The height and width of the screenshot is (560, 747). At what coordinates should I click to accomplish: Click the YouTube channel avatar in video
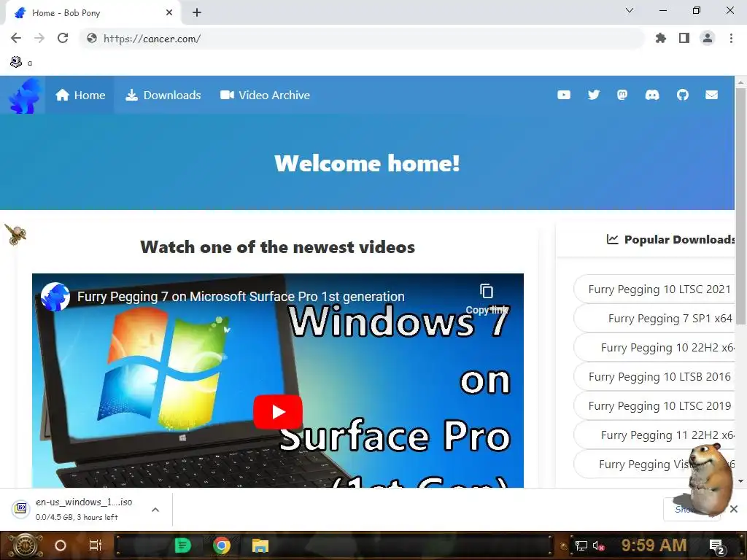coord(55,296)
